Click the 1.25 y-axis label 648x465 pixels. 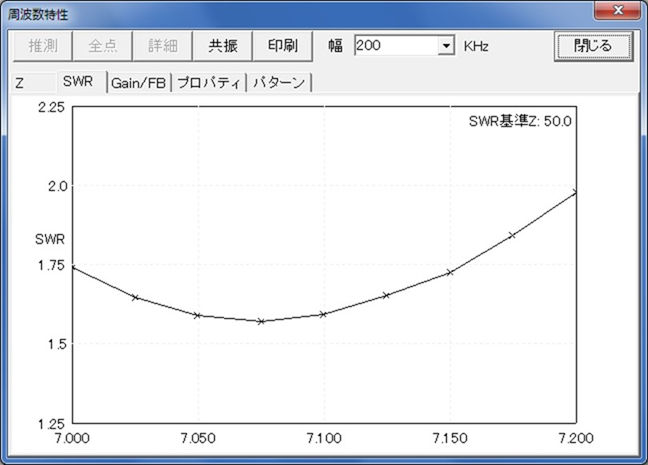51,424
